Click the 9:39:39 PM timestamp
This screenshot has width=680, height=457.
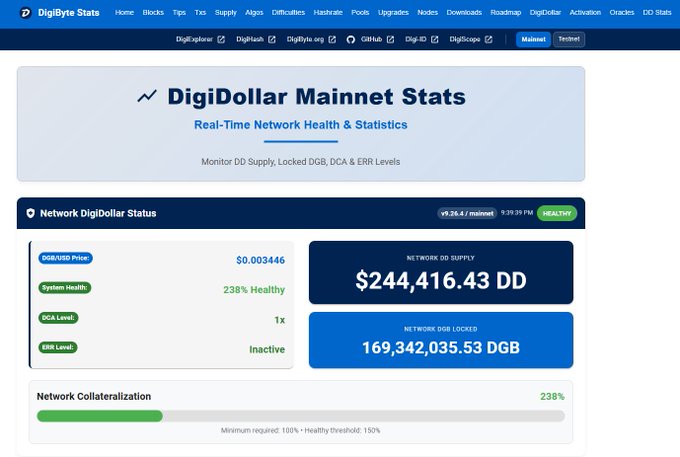[x=517, y=213]
